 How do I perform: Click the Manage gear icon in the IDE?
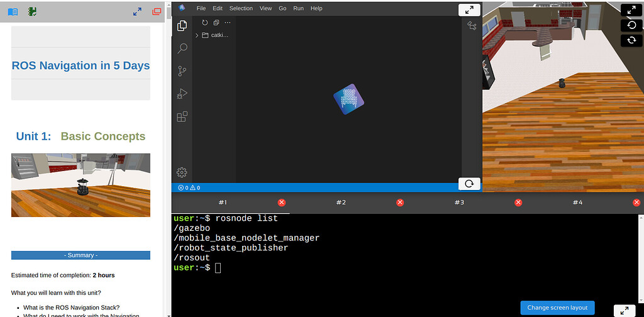click(182, 172)
